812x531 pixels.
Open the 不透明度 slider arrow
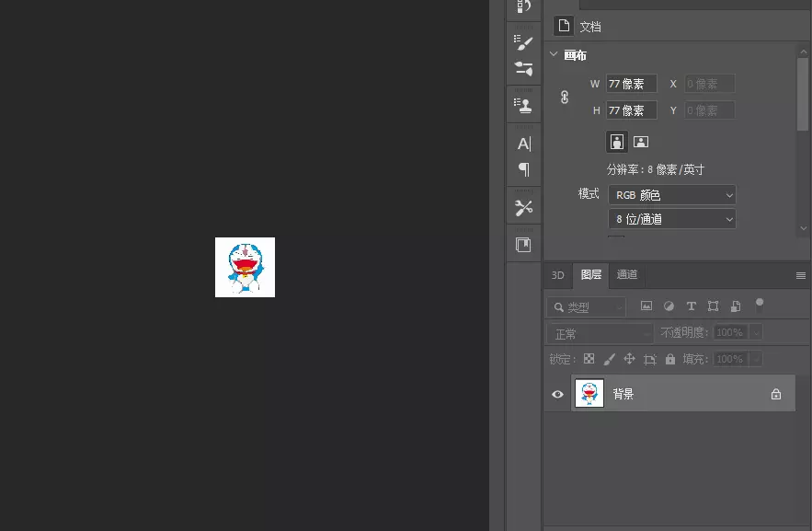[x=756, y=332]
